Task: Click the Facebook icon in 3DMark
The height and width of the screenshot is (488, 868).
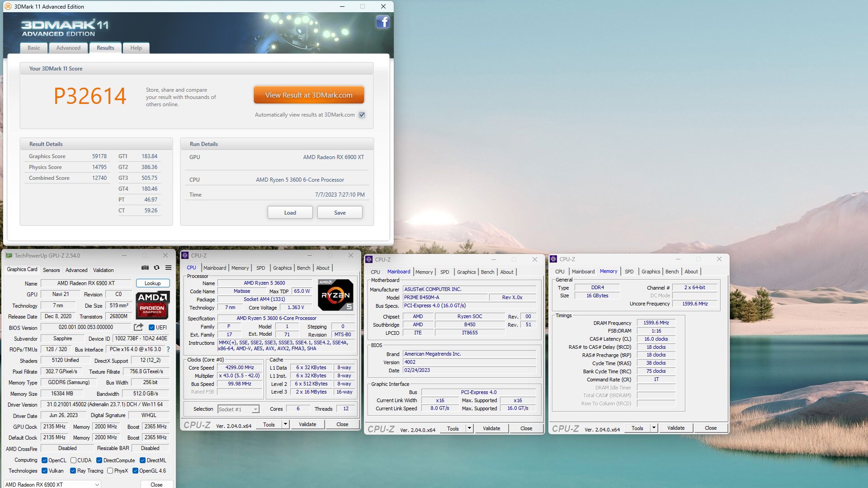Action: (x=382, y=22)
